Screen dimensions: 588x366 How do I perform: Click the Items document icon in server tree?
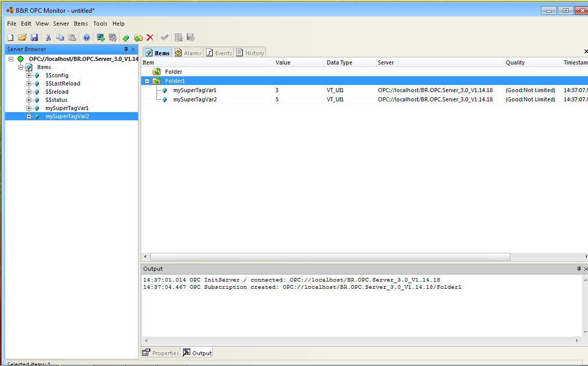[x=29, y=67]
